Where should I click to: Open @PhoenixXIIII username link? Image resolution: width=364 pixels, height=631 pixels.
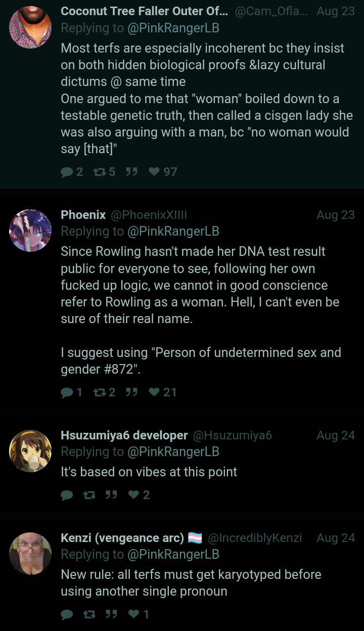click(x=149, y=215)
